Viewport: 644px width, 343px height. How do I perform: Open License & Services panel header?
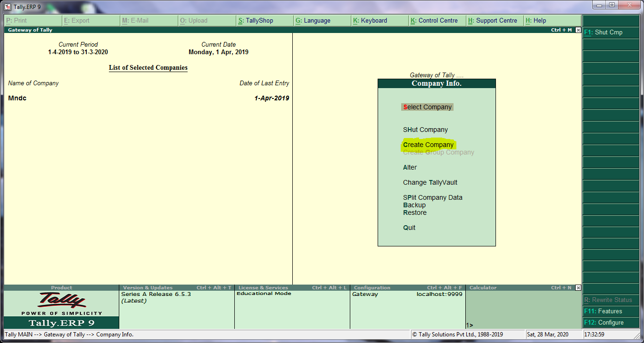[x=292, y=288]
